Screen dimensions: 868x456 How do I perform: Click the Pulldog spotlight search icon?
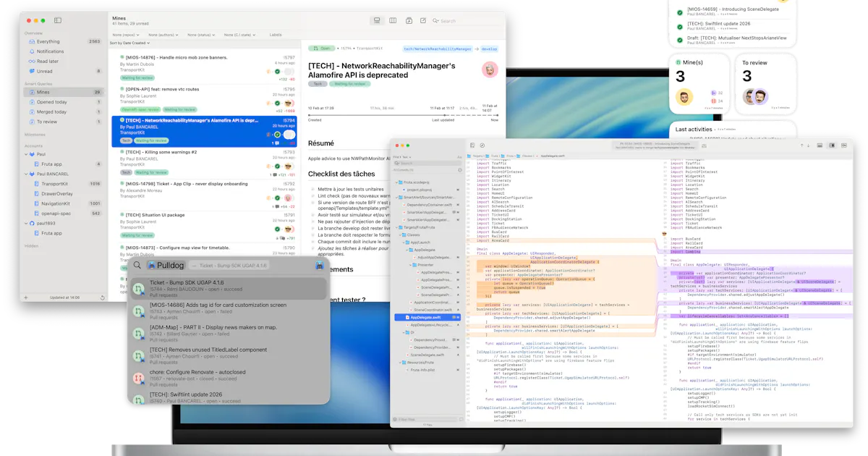coord(137,266)
